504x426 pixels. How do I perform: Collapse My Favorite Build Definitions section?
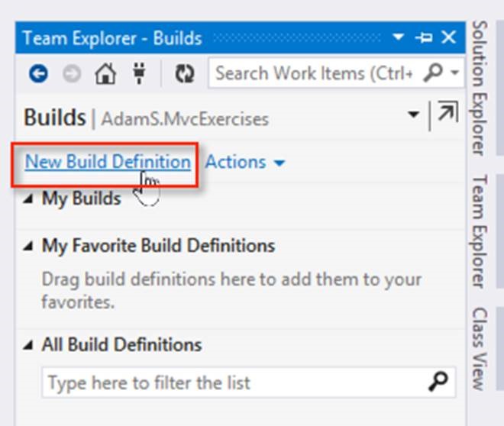(x=28, y=246)
